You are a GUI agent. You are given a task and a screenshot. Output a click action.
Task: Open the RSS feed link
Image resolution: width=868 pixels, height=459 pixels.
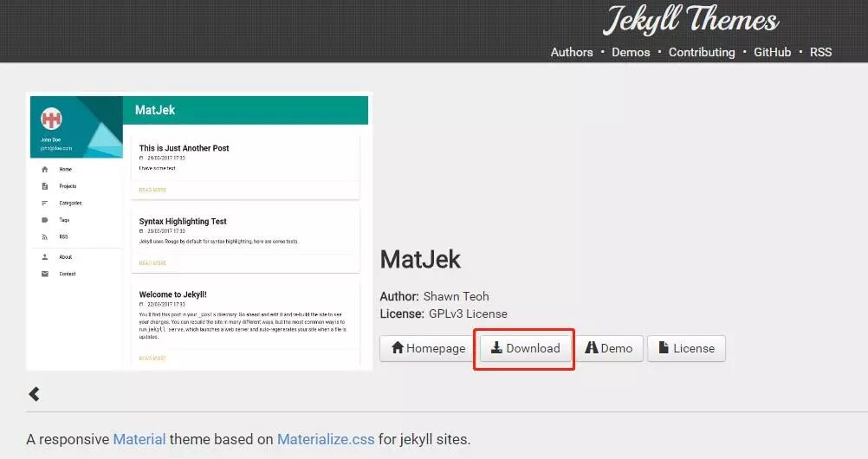click(x=820, y=52)
